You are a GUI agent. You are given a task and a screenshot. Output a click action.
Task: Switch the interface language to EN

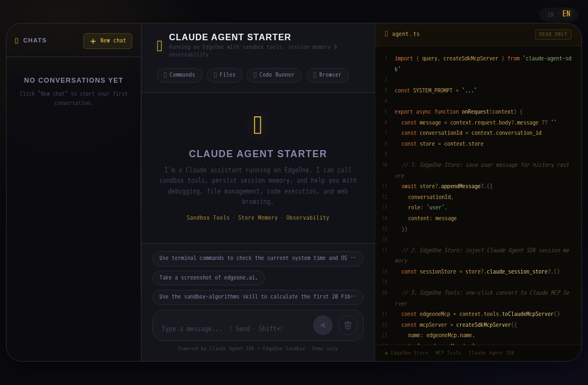[x=566, y=14]
